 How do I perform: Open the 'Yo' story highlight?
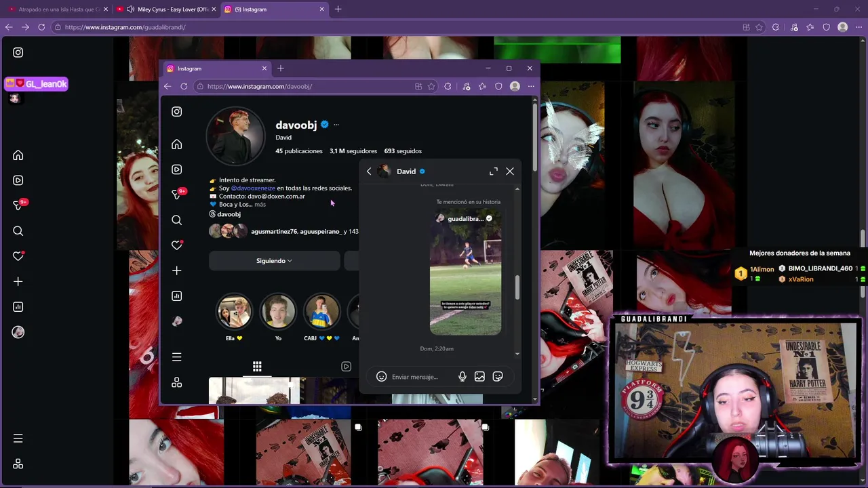[x=278, y=311]
